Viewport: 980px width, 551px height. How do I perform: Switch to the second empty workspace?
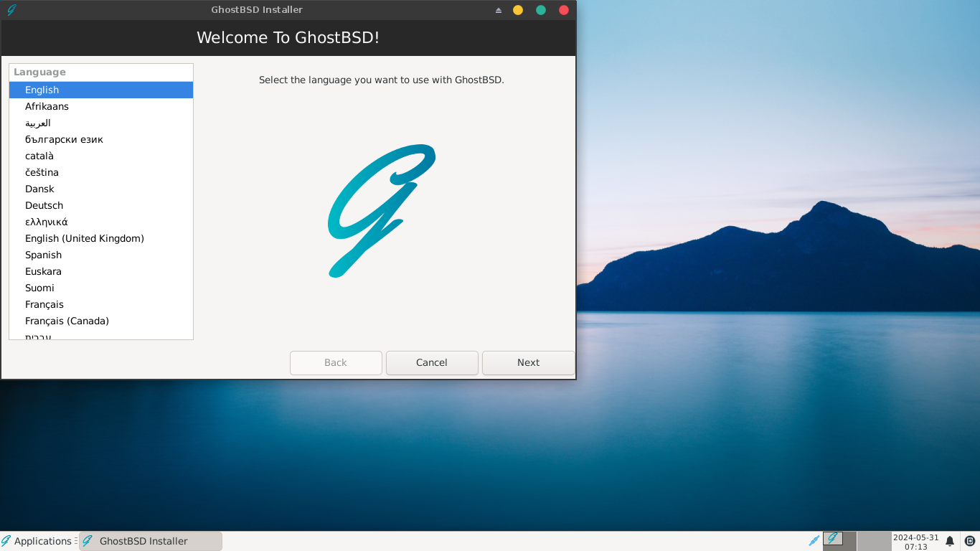[x=874, y=541]
